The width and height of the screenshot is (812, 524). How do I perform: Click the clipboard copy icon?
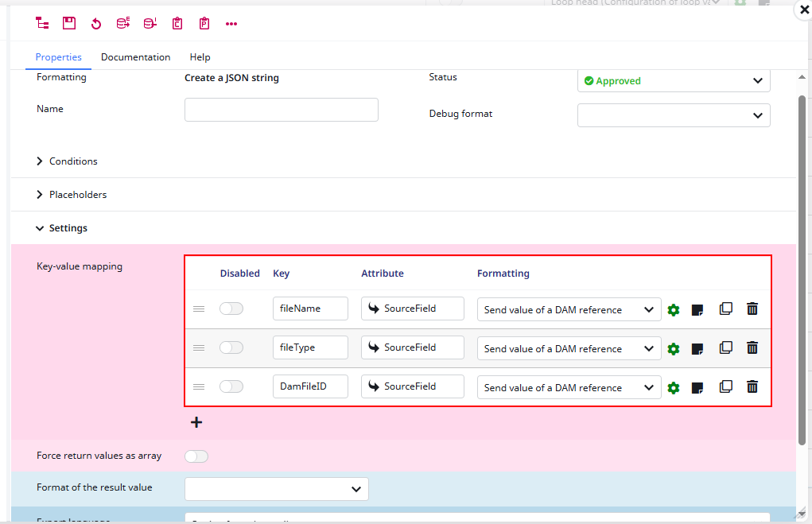pyautogui.click(x=177, y=23)
